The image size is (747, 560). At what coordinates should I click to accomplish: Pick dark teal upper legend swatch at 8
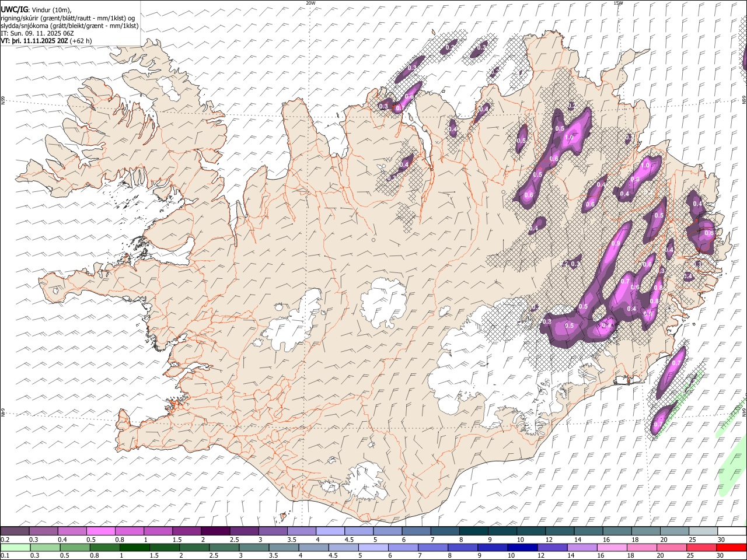point(473,531)
